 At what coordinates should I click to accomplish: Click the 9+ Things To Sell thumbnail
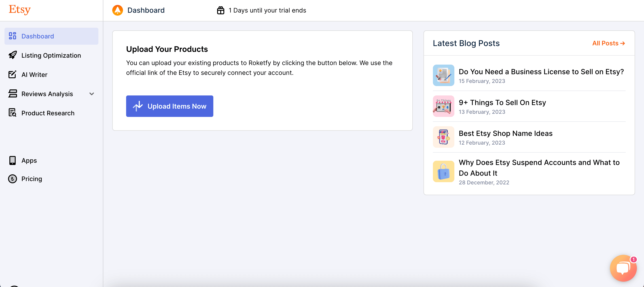click(x=443, y=106)
